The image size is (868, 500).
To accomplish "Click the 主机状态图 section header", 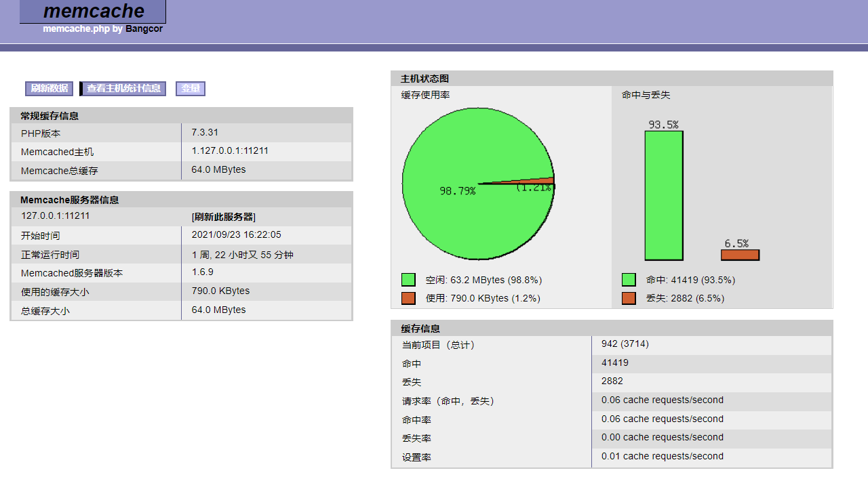I will 425,79.
